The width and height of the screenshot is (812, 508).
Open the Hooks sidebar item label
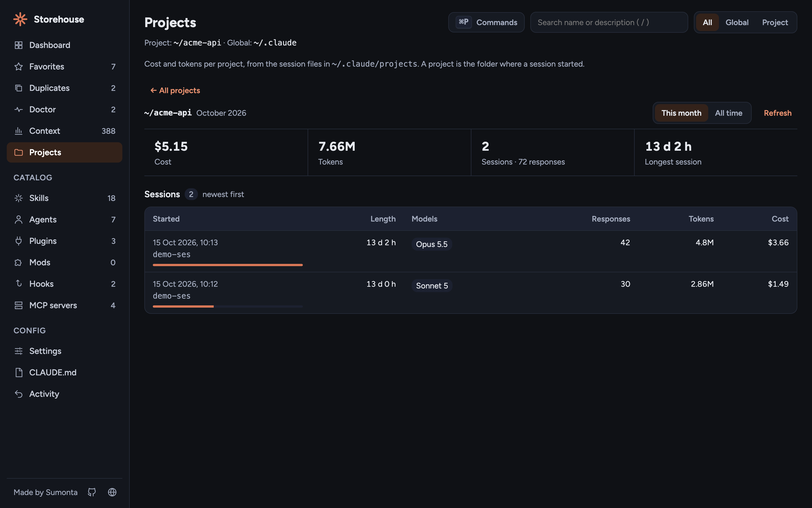point(41,284)
